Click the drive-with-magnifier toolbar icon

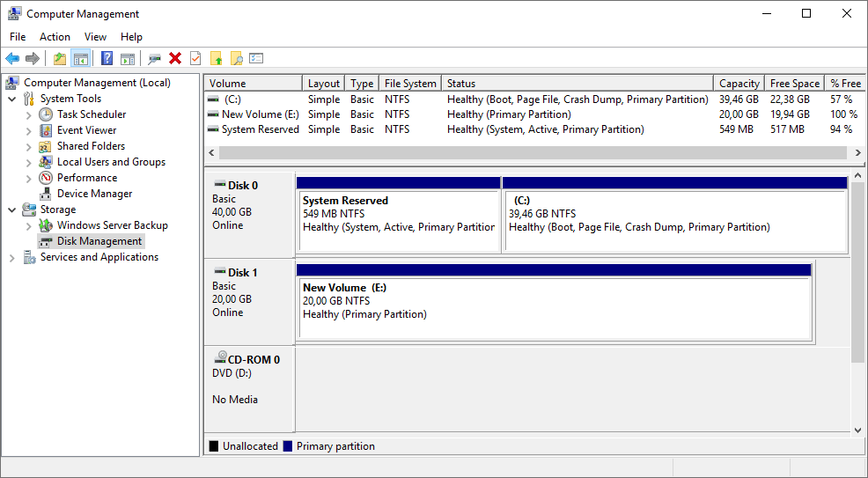coord(154,58)
